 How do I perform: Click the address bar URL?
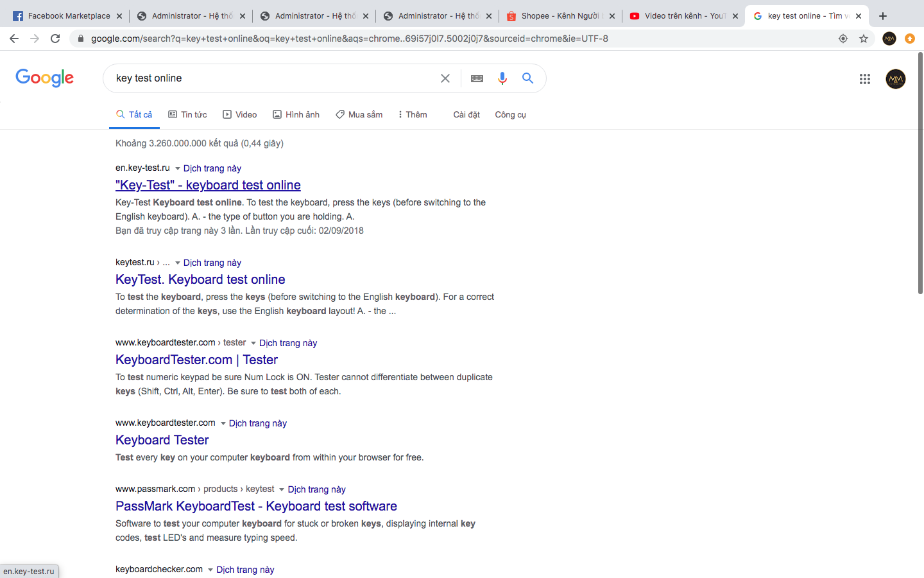pos(350,39)
